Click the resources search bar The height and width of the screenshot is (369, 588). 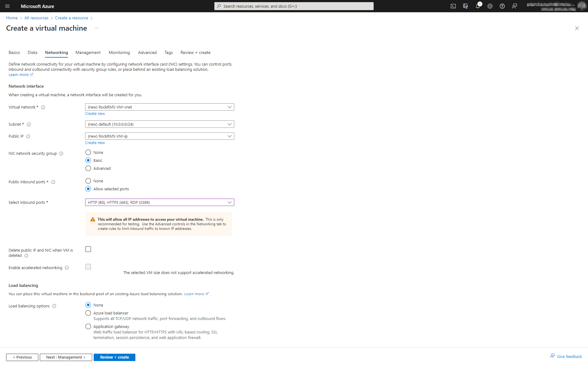click(294, 6)
